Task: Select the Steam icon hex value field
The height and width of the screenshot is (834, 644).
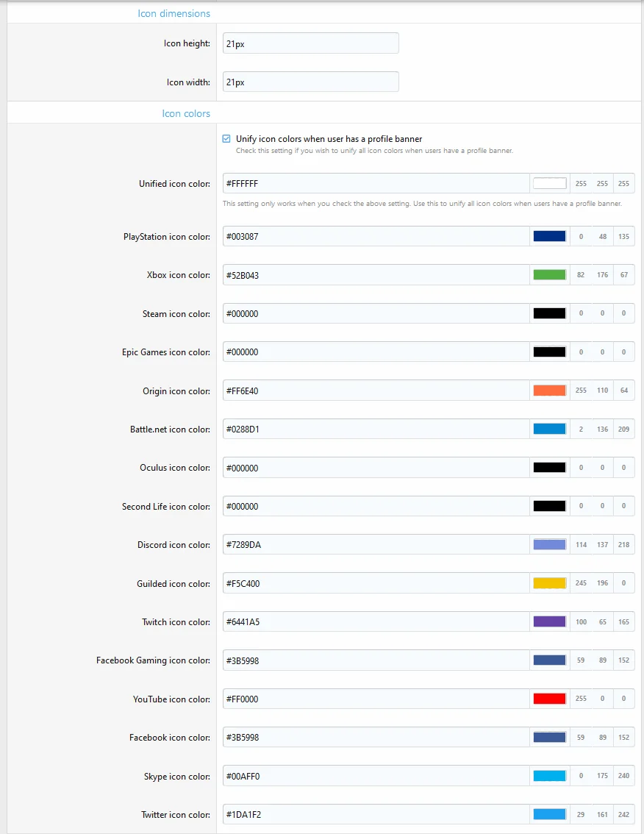Action: [368, 313]
